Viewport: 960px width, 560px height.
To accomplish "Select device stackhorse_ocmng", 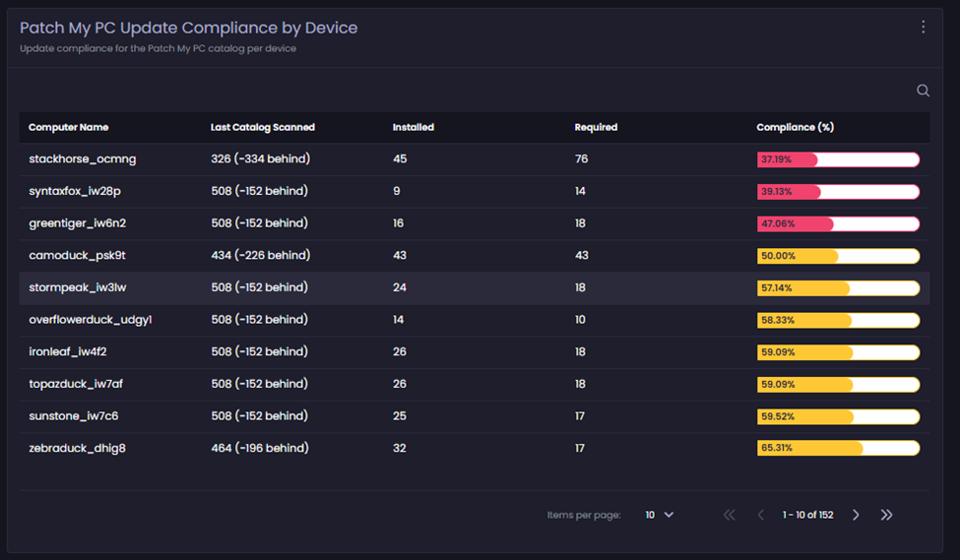I will point(83,159).
